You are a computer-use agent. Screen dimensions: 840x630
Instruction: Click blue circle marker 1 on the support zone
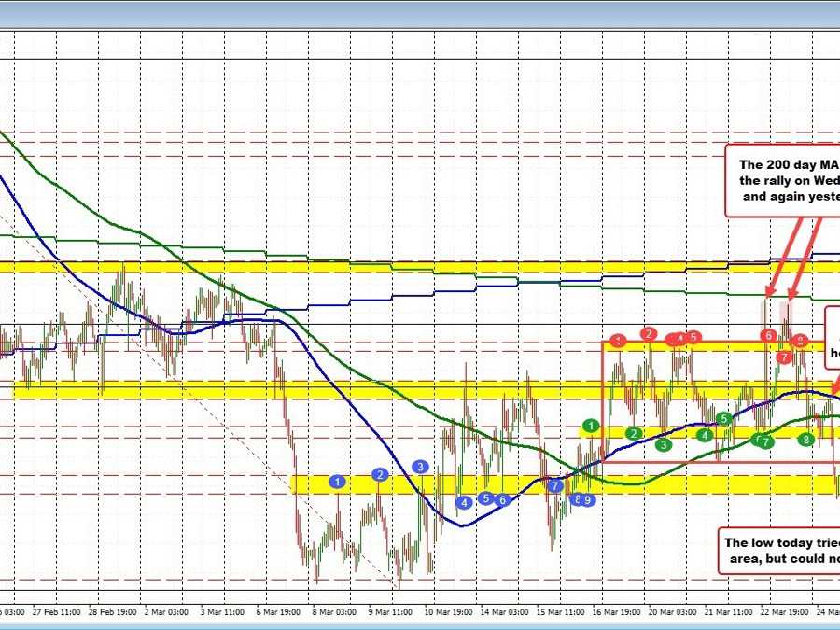(x=338, y=482)
